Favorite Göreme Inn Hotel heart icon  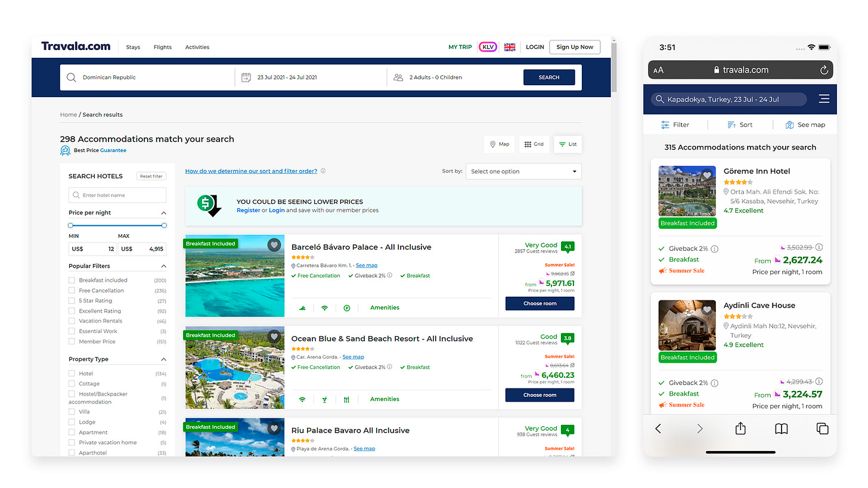[x=707, y=175]
